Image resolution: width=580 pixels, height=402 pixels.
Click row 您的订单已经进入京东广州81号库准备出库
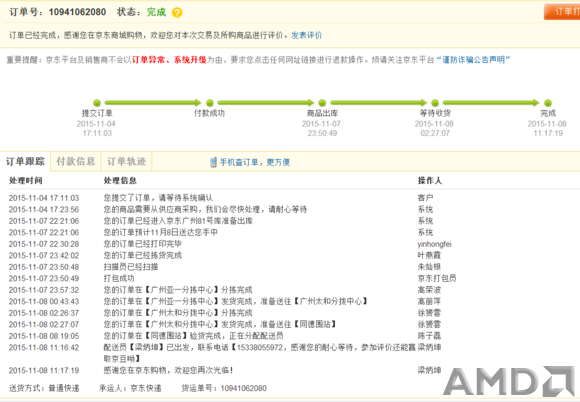pos(178,221)
